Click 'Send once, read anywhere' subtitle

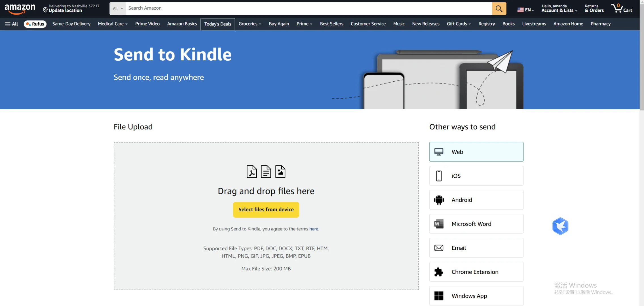pos(159,77)
